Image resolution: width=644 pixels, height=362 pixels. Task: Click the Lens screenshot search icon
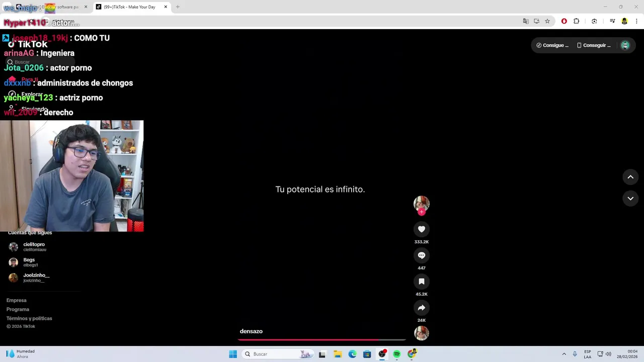click(594, 21)
